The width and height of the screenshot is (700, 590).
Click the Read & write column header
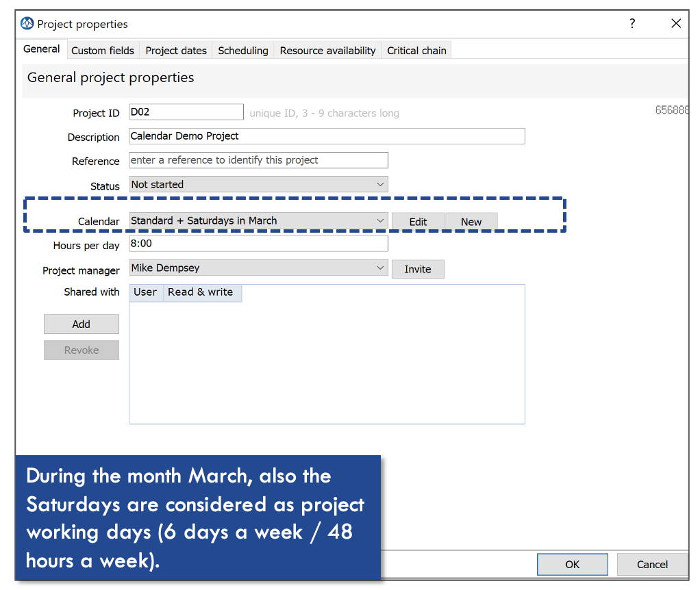click(x=202, y=292)
